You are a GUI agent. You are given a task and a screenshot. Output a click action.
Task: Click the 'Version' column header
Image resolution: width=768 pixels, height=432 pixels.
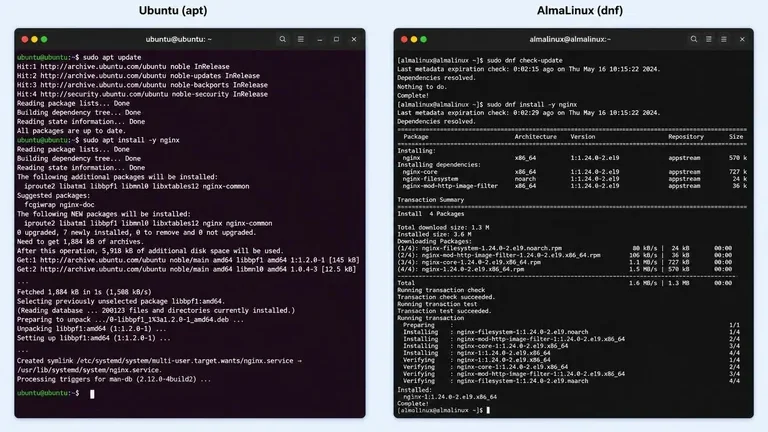tap(582, 137)
